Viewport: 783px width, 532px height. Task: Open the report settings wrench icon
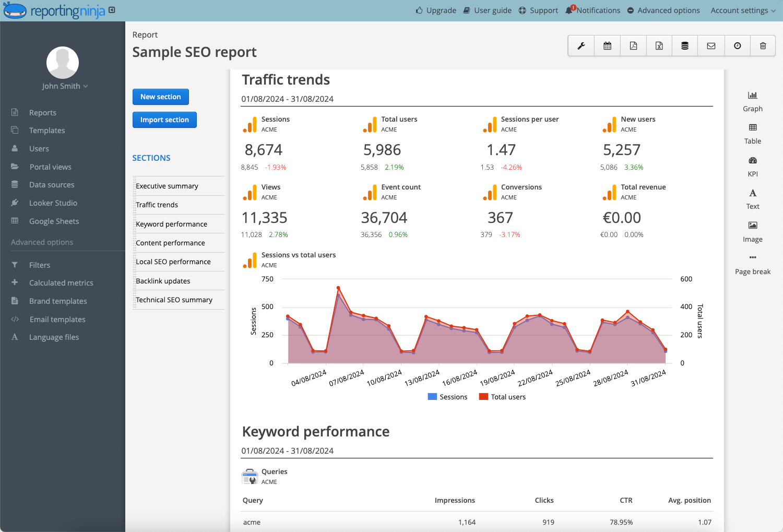(x=580, y=45)
